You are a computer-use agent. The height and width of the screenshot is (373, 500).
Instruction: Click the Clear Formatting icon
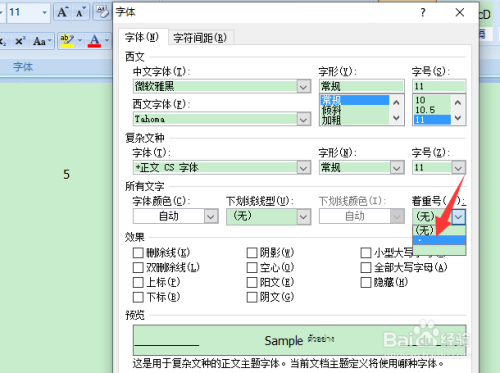pyautogui.click(x=102, y=12)
